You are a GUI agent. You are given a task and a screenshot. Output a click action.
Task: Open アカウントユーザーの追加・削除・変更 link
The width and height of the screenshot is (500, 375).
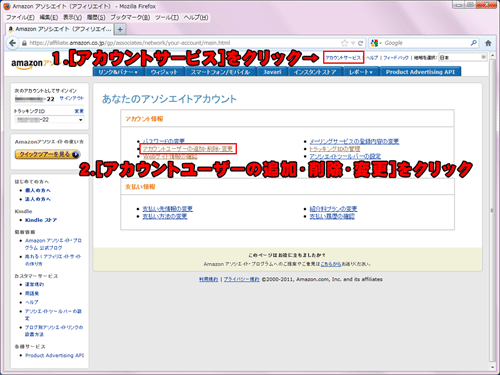tap(188, 149)
